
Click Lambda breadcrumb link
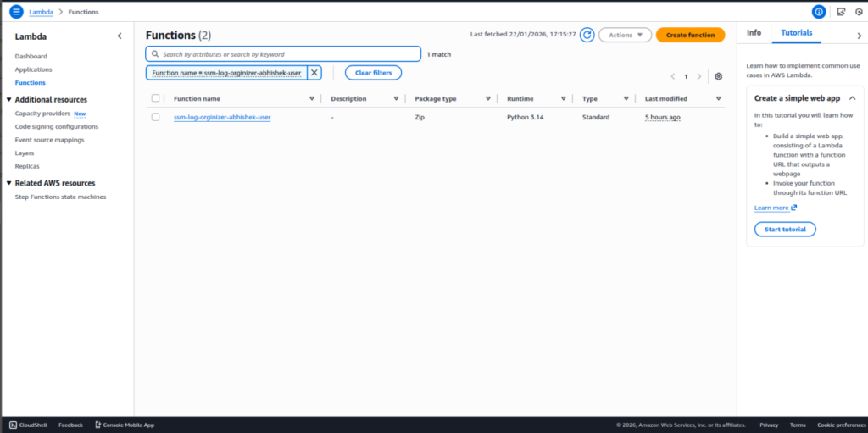coord(41,12)
